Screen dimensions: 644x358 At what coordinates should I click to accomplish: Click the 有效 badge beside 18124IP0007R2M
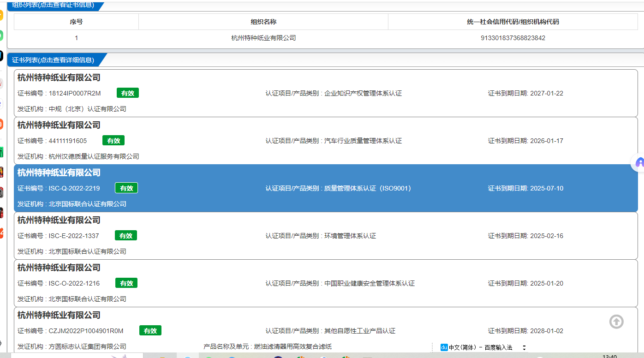click(x=128, y=93)
